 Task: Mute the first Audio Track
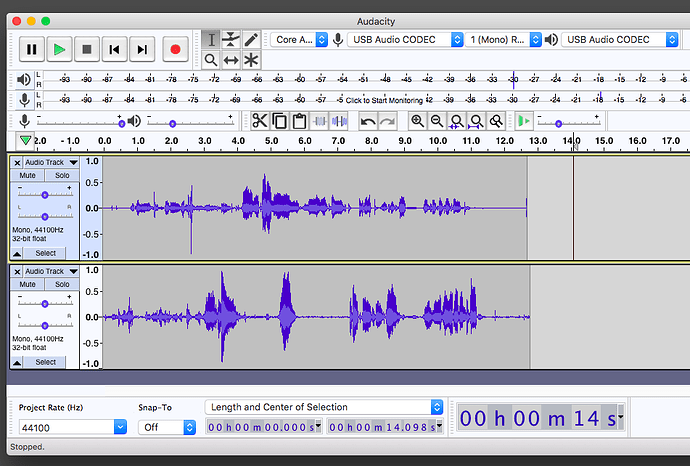click(x=27, y=175)
